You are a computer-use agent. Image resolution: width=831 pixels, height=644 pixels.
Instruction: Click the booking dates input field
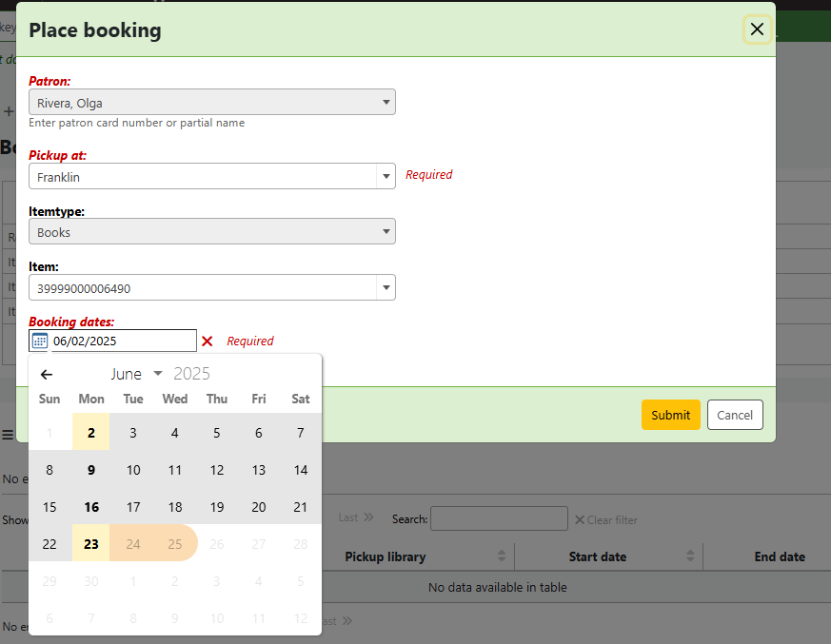[x=124, y=341]
